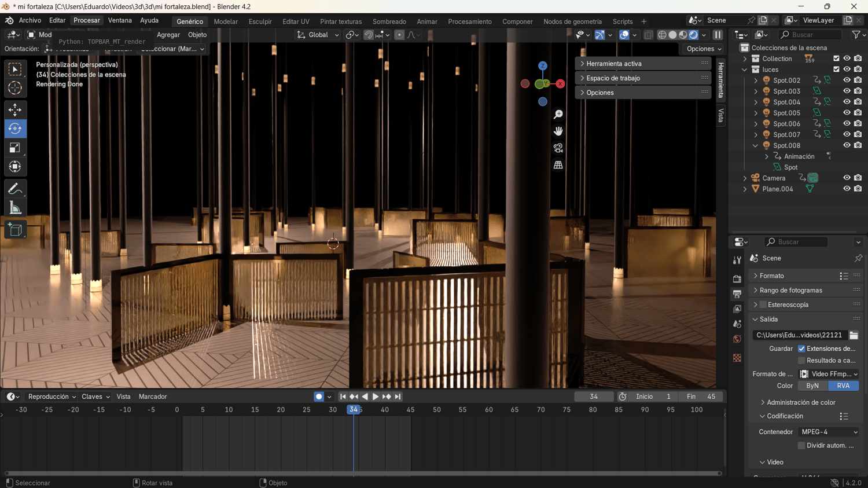The image size is (868, 488).
Task: Uncheck the Extensiones de archivo checkbox
Action: [801, 348]
